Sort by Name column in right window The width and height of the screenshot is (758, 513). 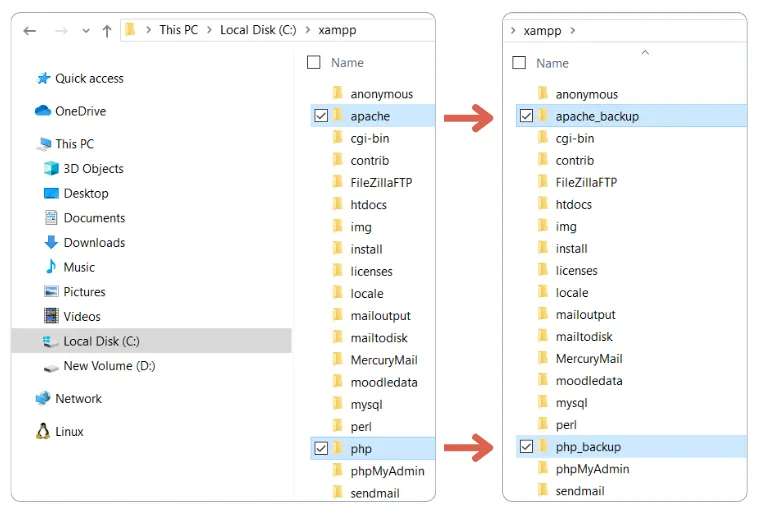552,63
